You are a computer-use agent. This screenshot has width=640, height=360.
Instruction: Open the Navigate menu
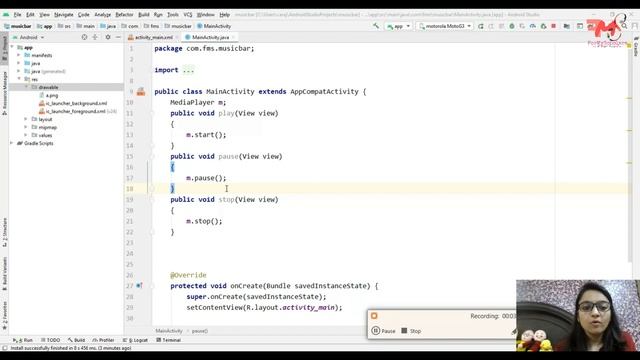(x=64, y=15)
